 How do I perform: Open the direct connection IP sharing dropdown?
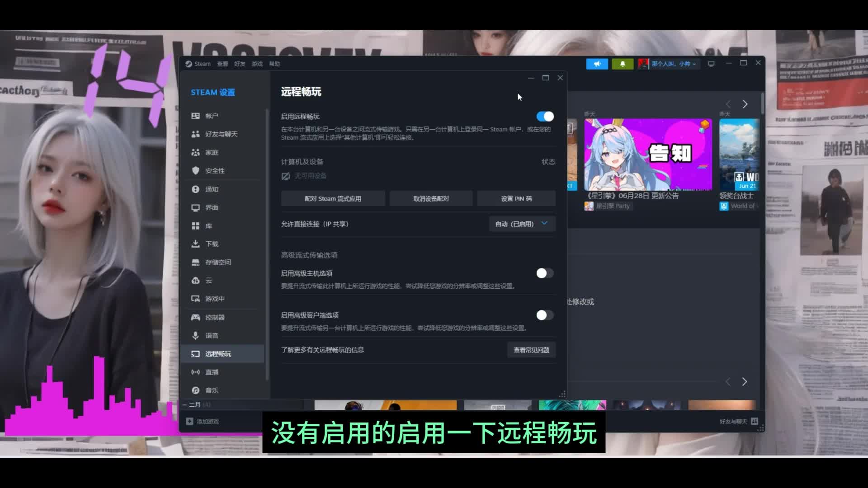(x=522, y=224)
